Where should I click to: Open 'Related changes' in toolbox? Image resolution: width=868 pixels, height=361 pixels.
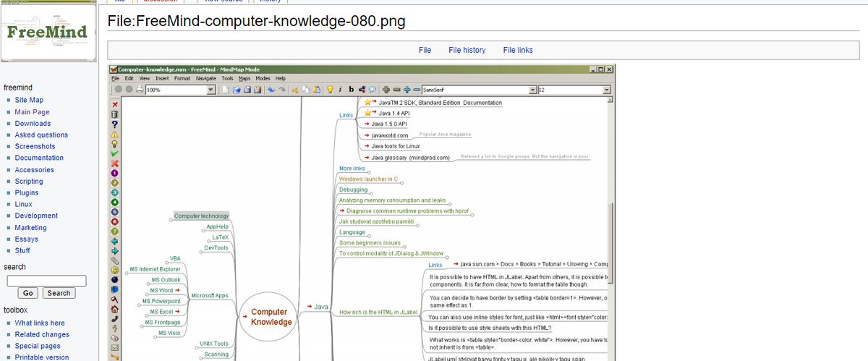42,334
